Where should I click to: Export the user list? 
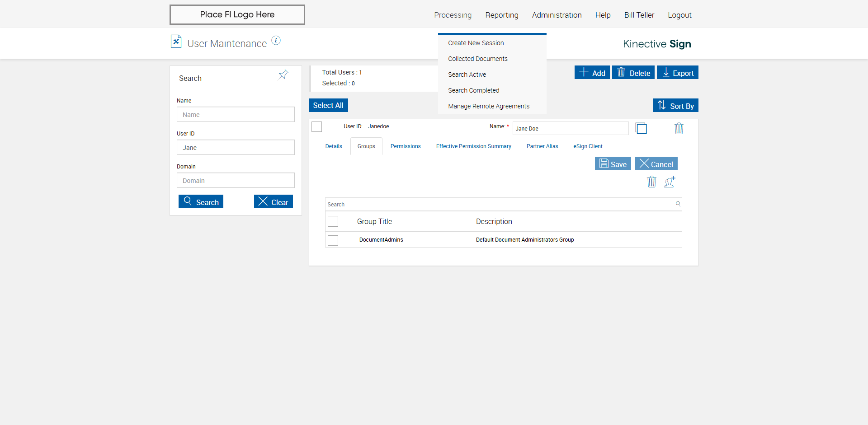click(678, 72)
